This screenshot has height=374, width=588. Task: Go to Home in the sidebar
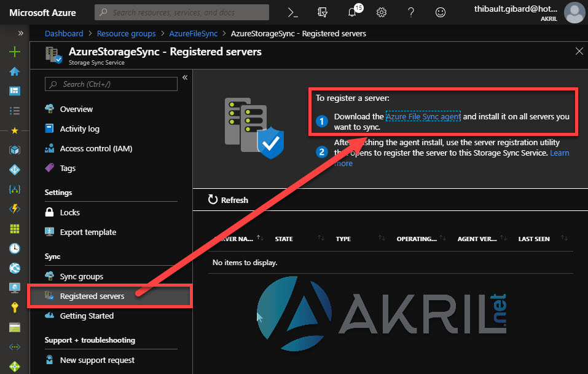coord(15,71)
